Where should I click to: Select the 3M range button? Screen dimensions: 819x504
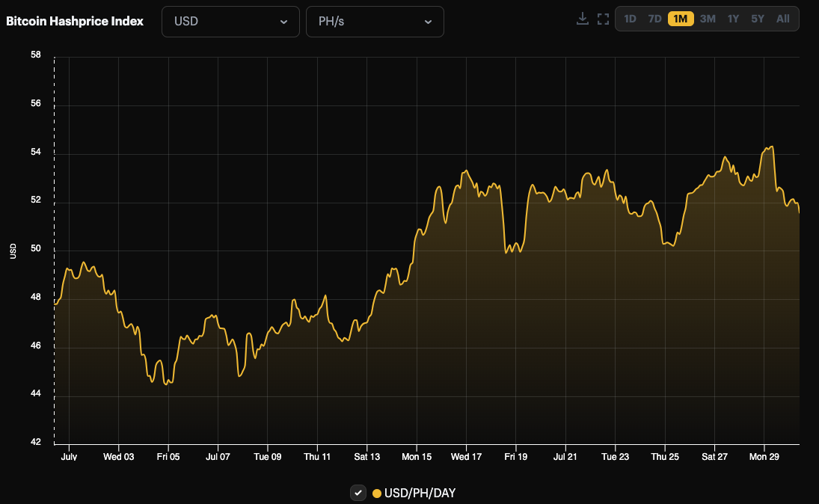(708, 19)
